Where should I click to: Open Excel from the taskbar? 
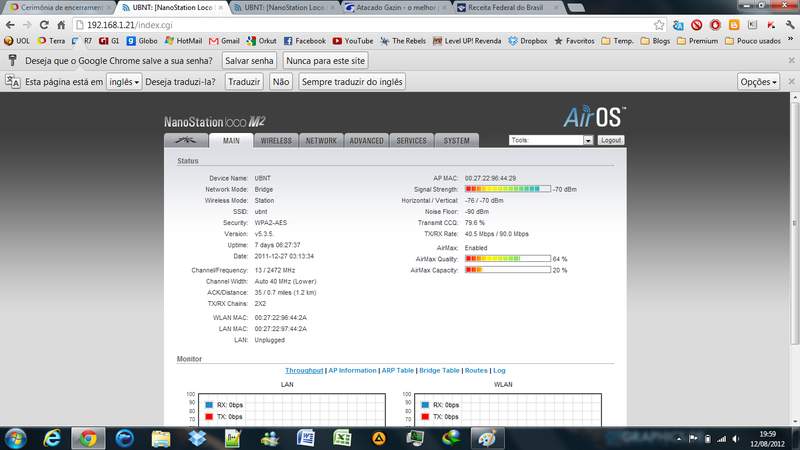point(342,438)
